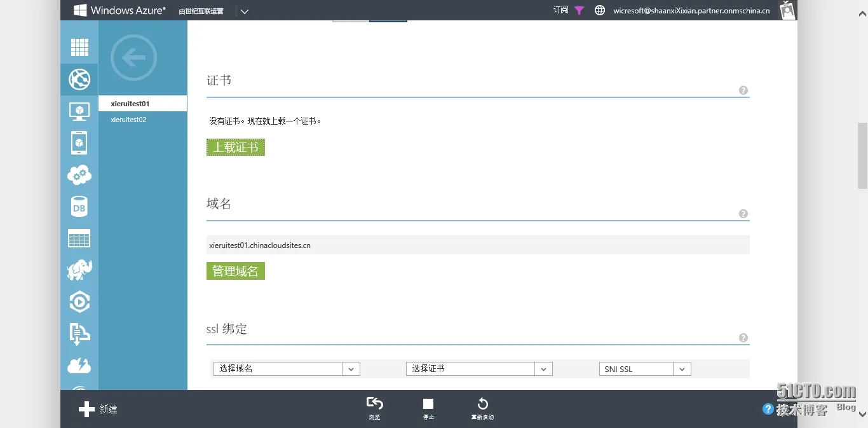Open Service Bus icon in sidebar
This screenshot has height=428, width=868.
[x=79, y=334]
